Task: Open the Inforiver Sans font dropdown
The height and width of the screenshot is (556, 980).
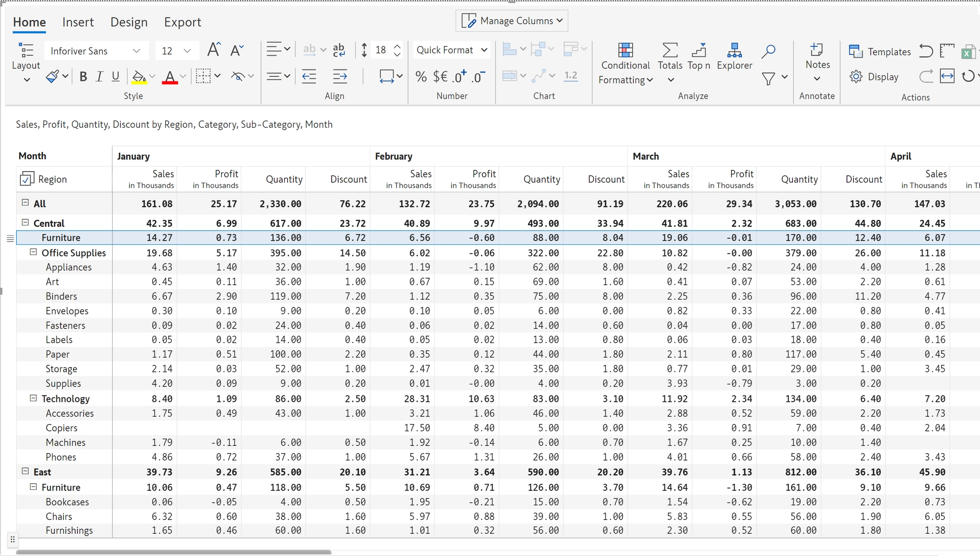Action: [x=96, y=51]
